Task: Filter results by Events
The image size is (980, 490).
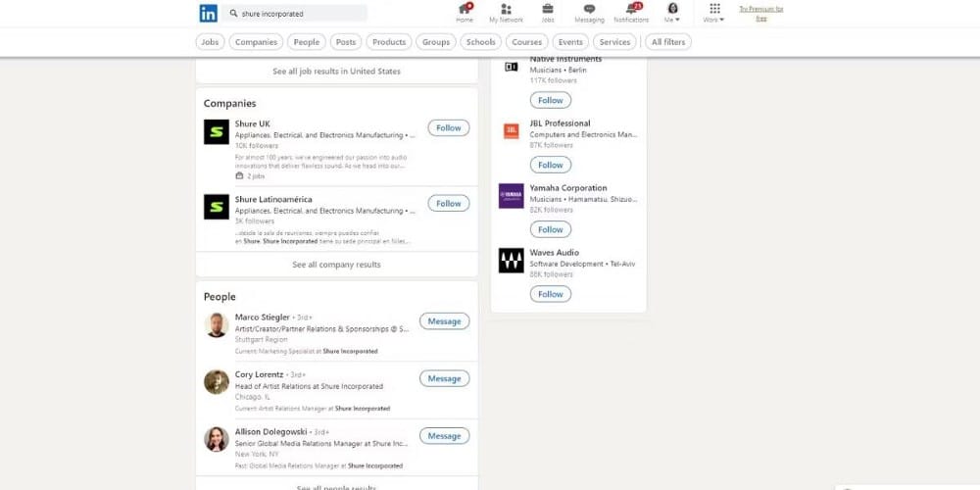Action: click(570, 42)
